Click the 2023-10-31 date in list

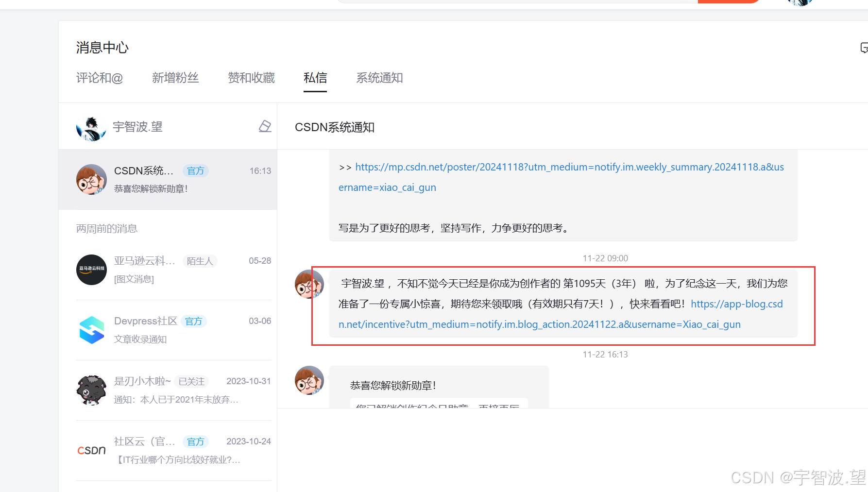pos(249,381)
